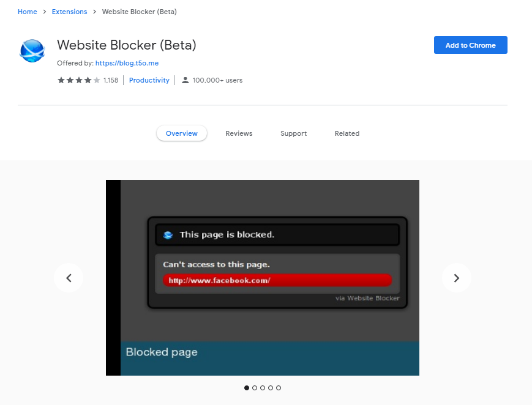Viewport: 532px width, 405px height.
Task: Select the fifth carousel dot
Action: tap(279, 388)
